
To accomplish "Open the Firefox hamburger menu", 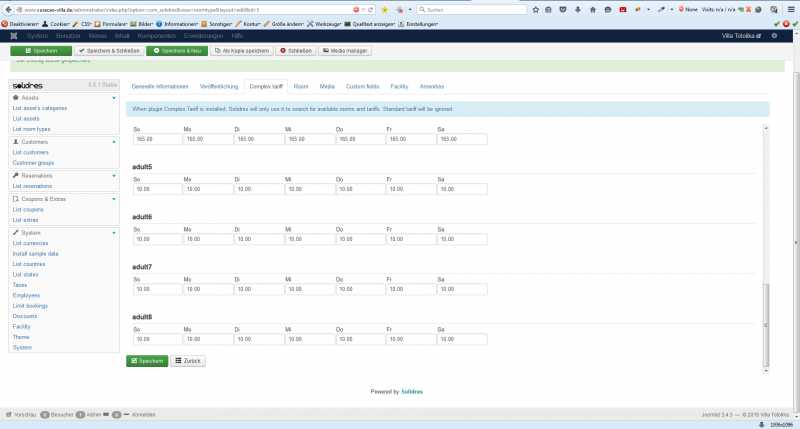I will click(790, 9).
